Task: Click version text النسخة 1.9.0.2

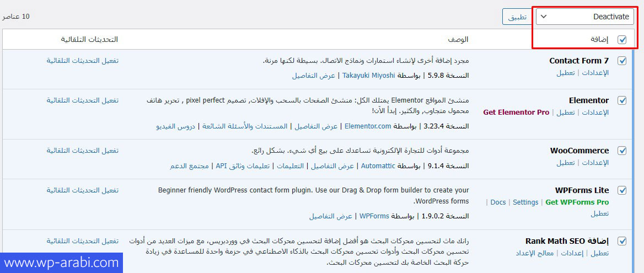Action: 445,216
